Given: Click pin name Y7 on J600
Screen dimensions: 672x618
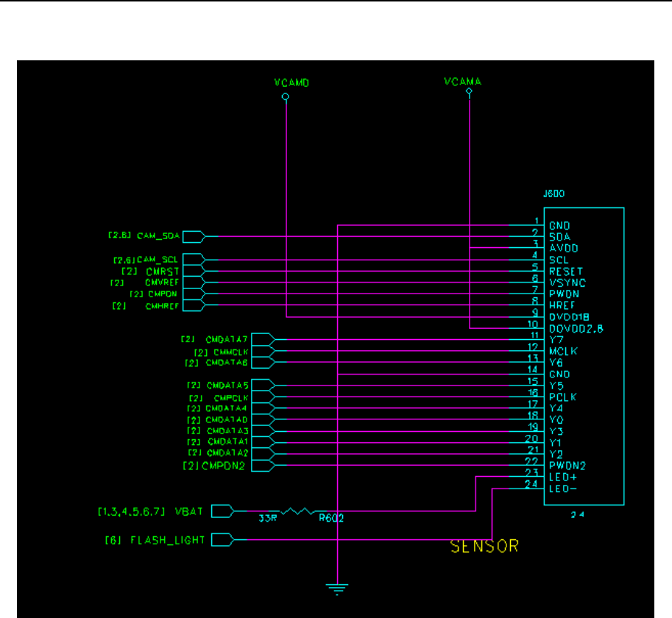Looking at the screenshot, I should tap(556, 340).
